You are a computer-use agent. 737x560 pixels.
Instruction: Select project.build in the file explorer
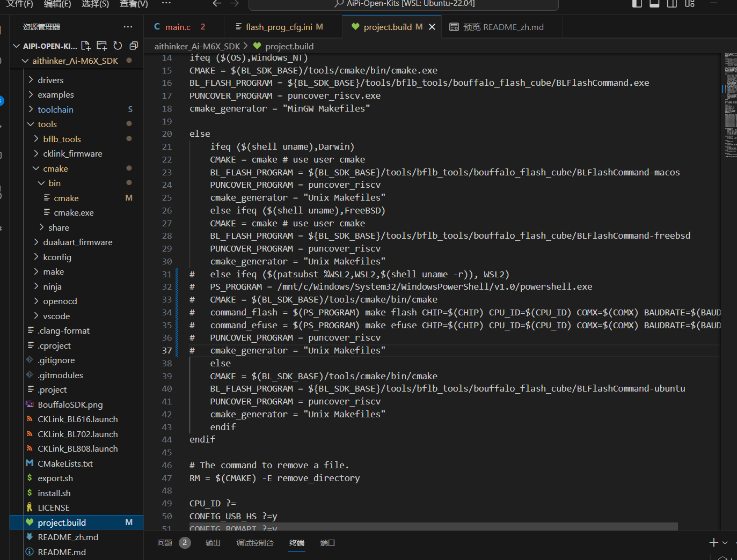point(76,522)
